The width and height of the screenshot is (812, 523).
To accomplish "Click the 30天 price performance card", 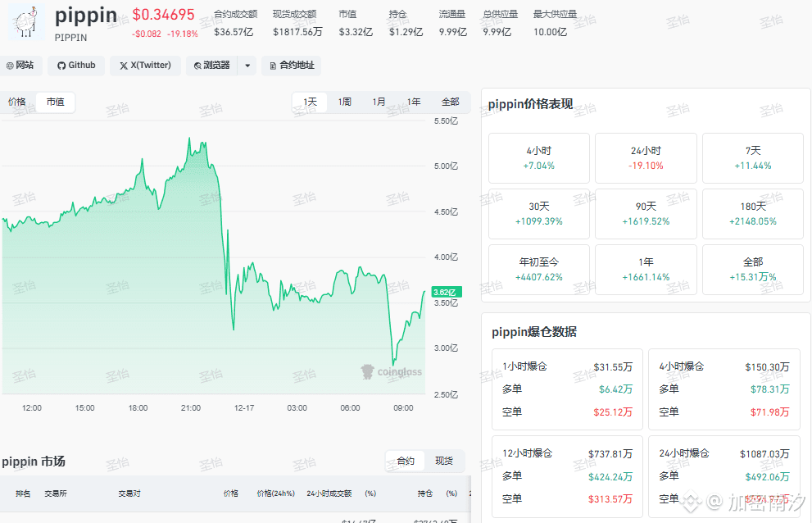I will pos(538,214).
